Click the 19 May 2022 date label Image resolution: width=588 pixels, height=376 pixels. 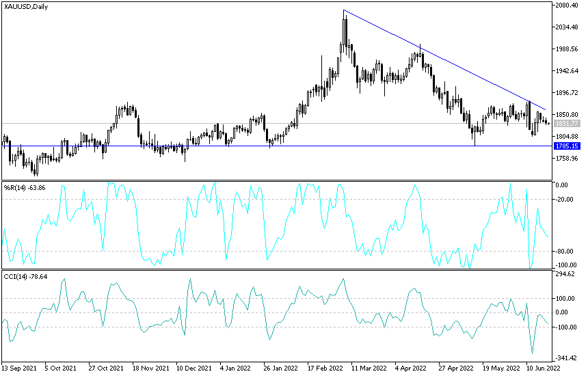(x=501, y=368)
